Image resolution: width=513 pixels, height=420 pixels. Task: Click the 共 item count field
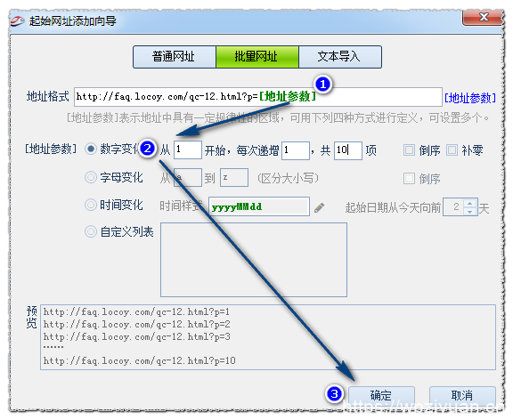[x=348, y=150]
